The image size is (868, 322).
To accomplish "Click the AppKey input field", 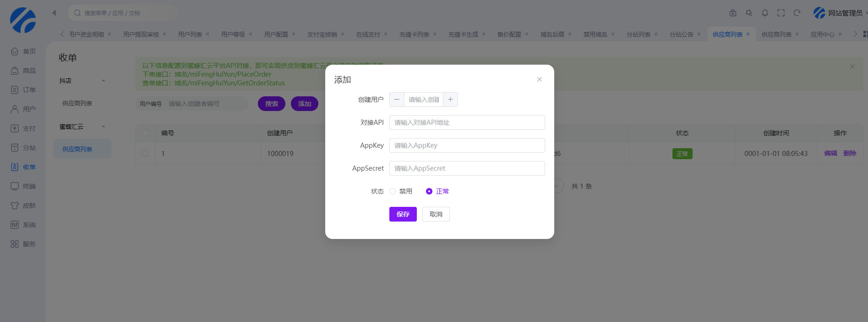I will pyautogui.click(x=467, y=145).
